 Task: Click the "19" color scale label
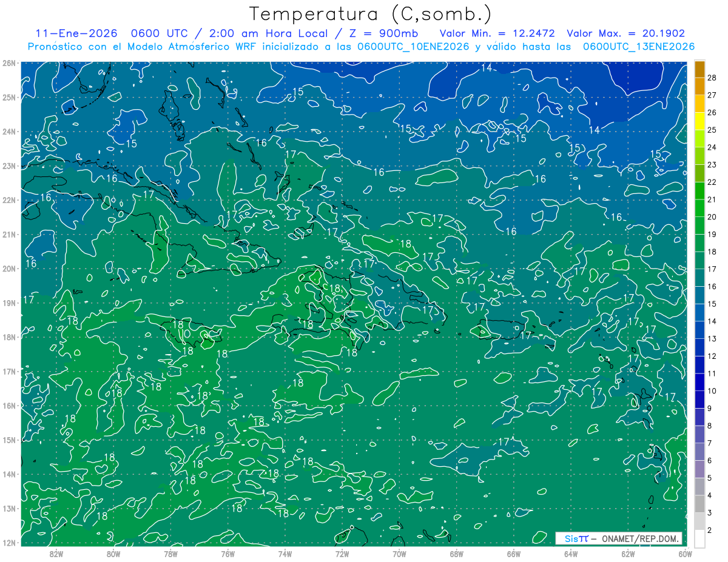pos(712,233)
